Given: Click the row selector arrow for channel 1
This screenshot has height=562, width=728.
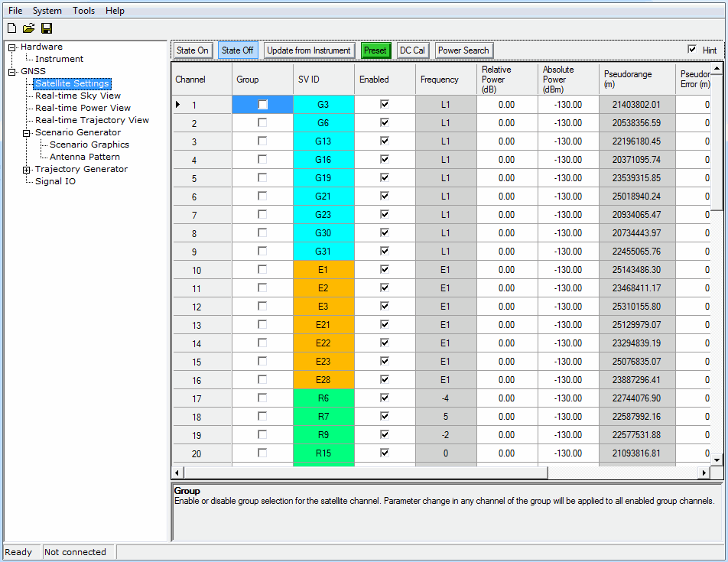Looking at the screenshot, I should (178, 105).
